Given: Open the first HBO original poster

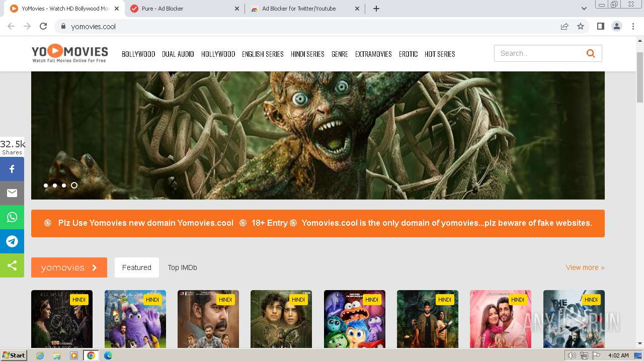Looking at the screenshot, I should [x=62, y=319].
